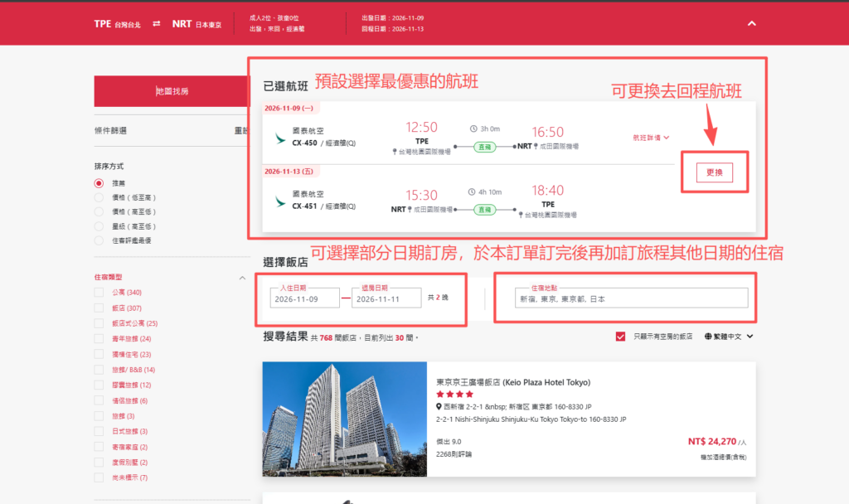
Task: Select the 推薦 sorting menu entry
Action: [x=99, y=182]
